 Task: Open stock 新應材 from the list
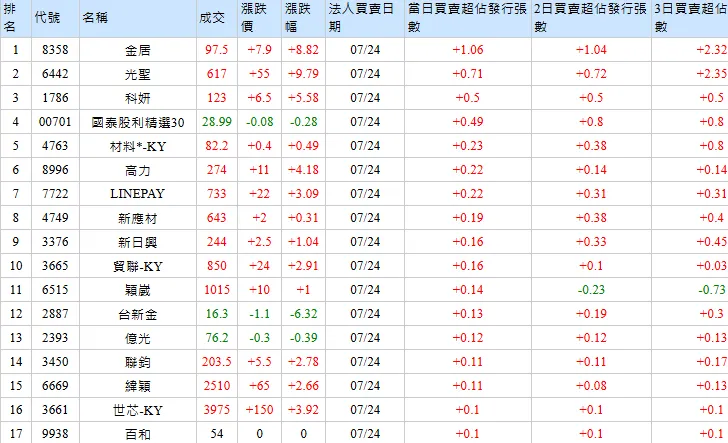pyautogui.click(x=138, y=218)
